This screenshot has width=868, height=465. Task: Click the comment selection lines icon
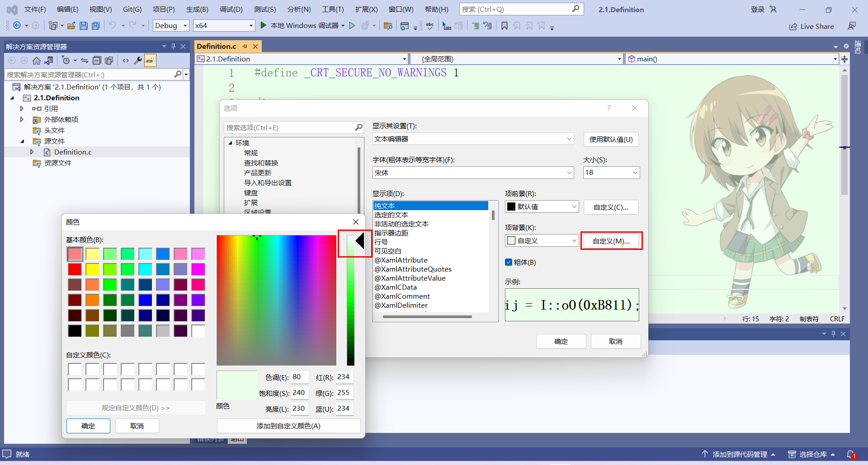476,26
